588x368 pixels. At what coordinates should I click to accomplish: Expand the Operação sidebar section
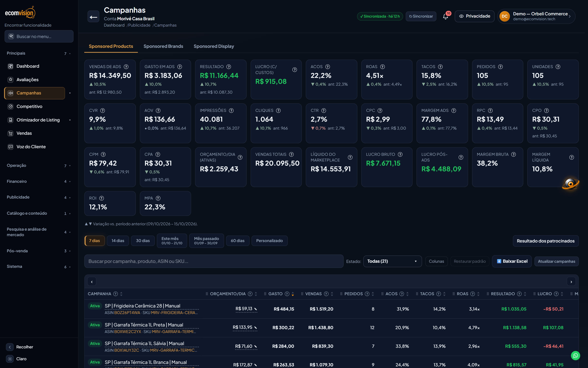point(39,166)
